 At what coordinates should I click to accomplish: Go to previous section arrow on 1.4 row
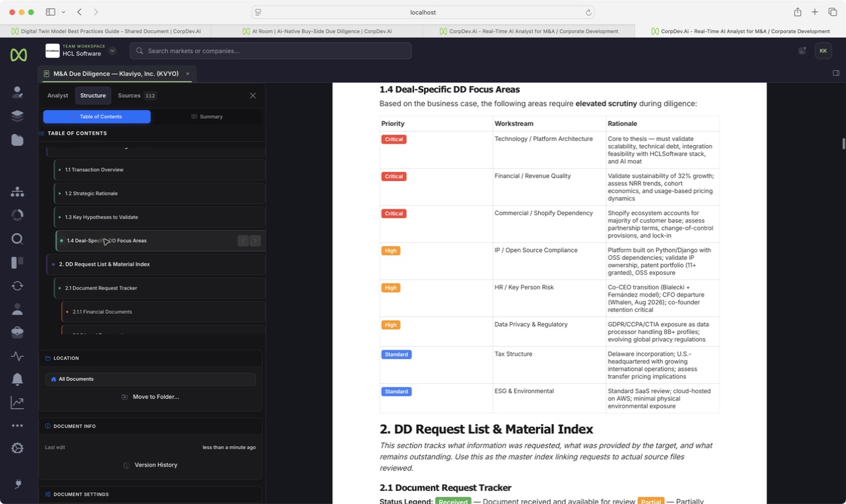[x=243, y=241]
